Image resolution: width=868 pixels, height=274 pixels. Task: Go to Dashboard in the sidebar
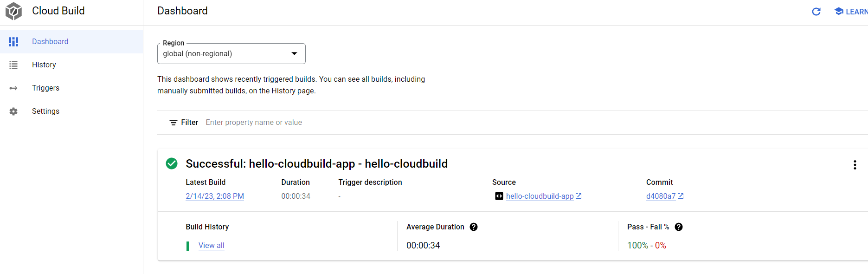(x=71, y=42)
